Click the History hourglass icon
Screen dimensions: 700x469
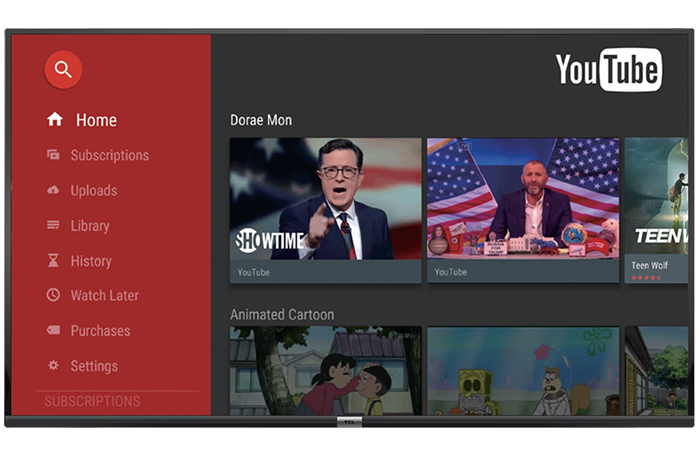54,261
